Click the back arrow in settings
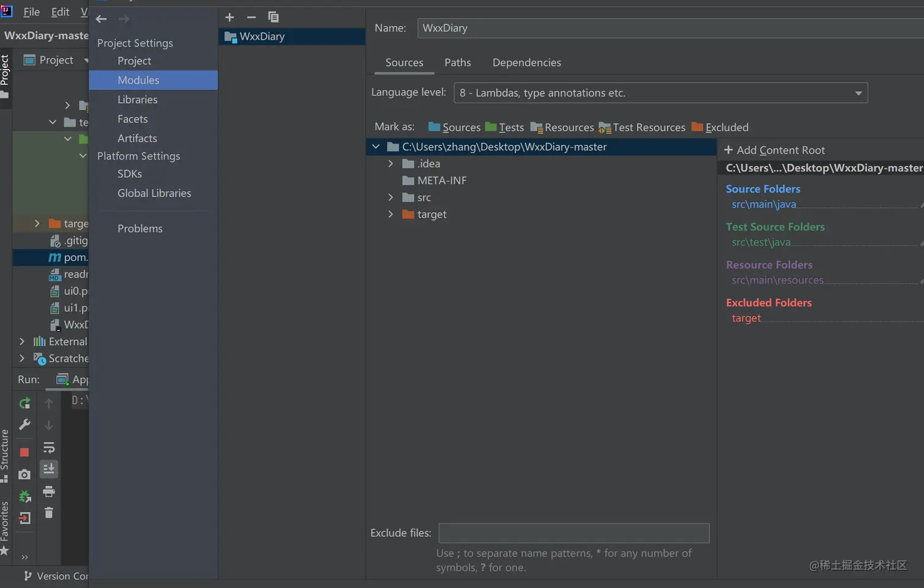 tap(101, 19)
